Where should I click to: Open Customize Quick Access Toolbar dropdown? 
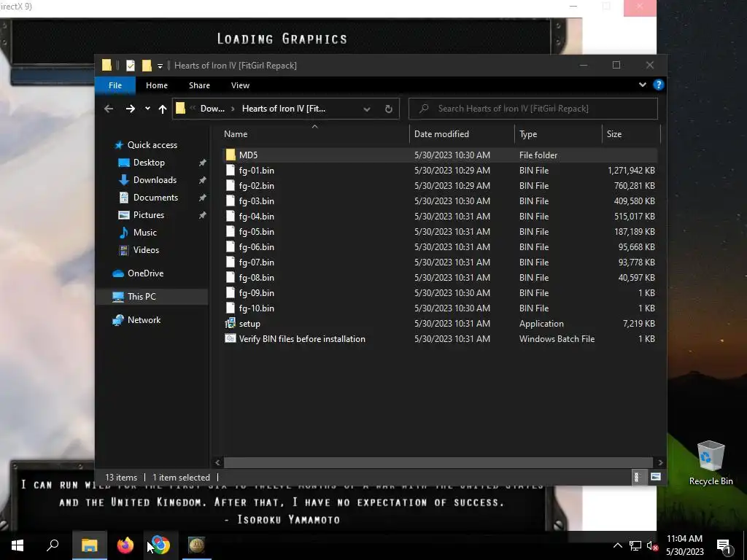[x=160, y=66]
